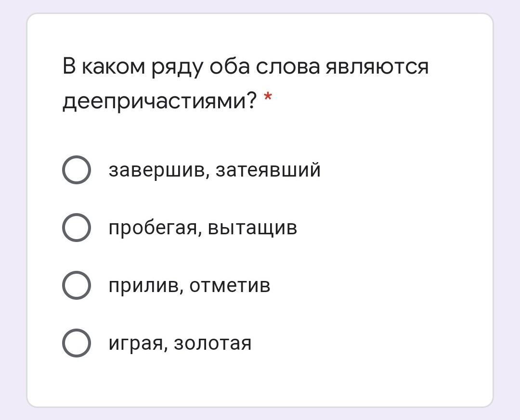Click the word «завершив» in the first option

coord(156,170)
